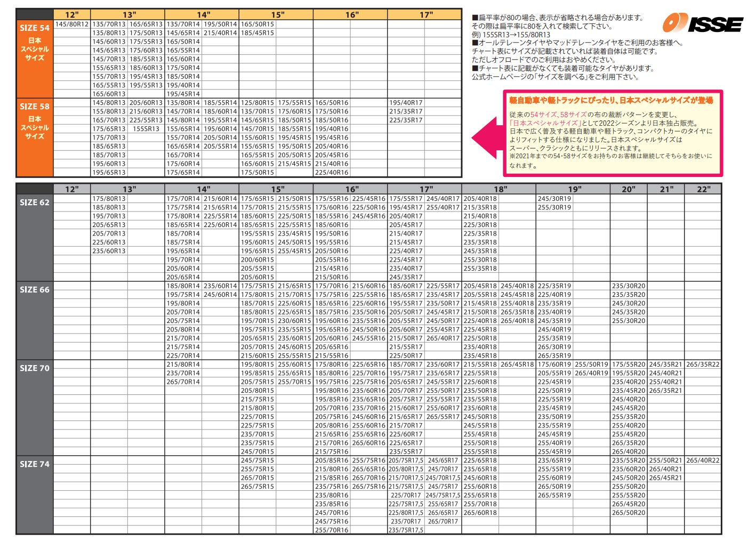Screen dimensions: 756x542
Task: Click the example line 例) 155SR13→155/80R13
Action: pos(511,35)
